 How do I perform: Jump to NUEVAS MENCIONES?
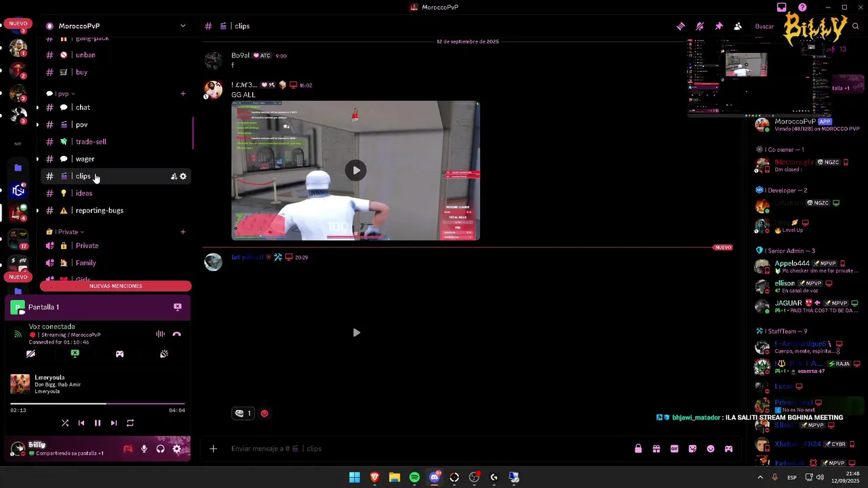(x=116, y=286)
